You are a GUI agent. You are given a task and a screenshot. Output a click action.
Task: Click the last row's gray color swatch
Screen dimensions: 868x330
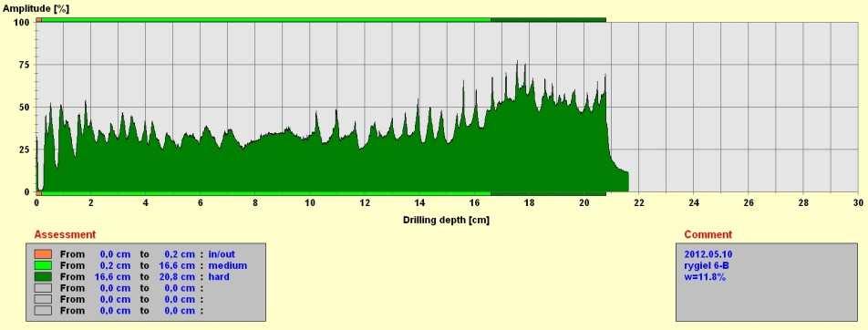(43, 311)
